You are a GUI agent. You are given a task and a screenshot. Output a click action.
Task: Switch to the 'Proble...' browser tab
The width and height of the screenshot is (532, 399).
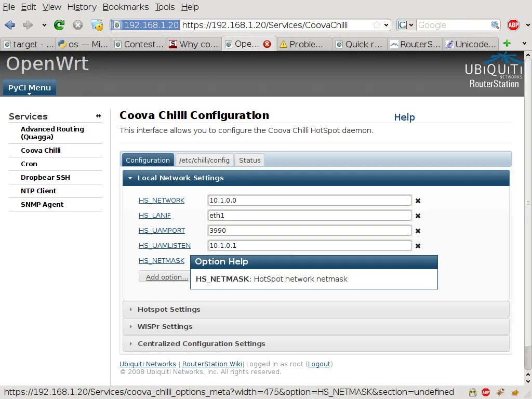(304, 44)
